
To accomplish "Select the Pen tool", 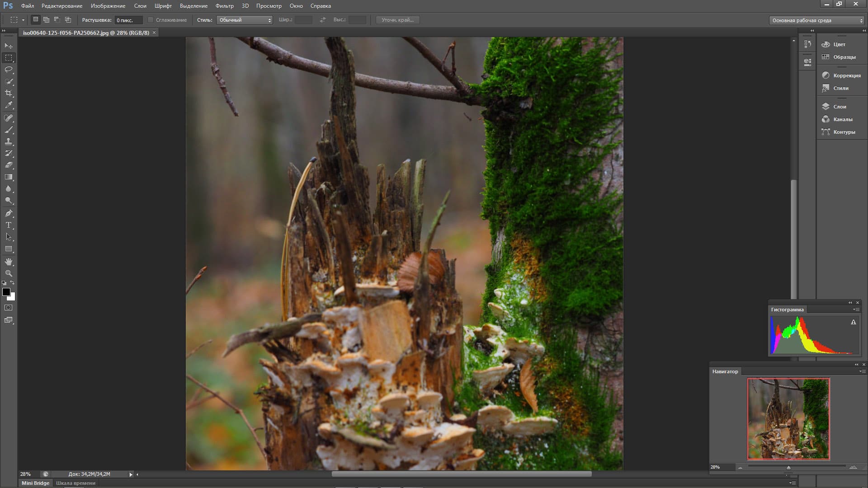I will [x=9, y=213].
